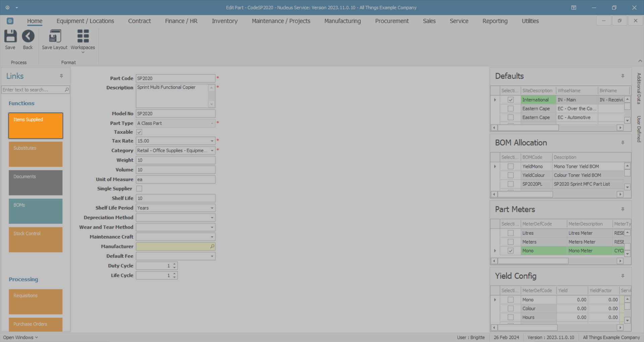
Task: Pin the Part Meters panel
Action: point(623,210)
